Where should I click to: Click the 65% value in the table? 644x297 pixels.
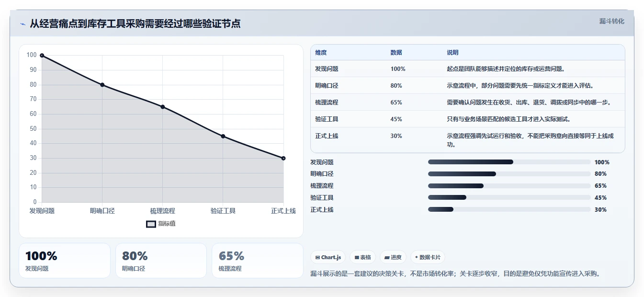coord(396,103)
